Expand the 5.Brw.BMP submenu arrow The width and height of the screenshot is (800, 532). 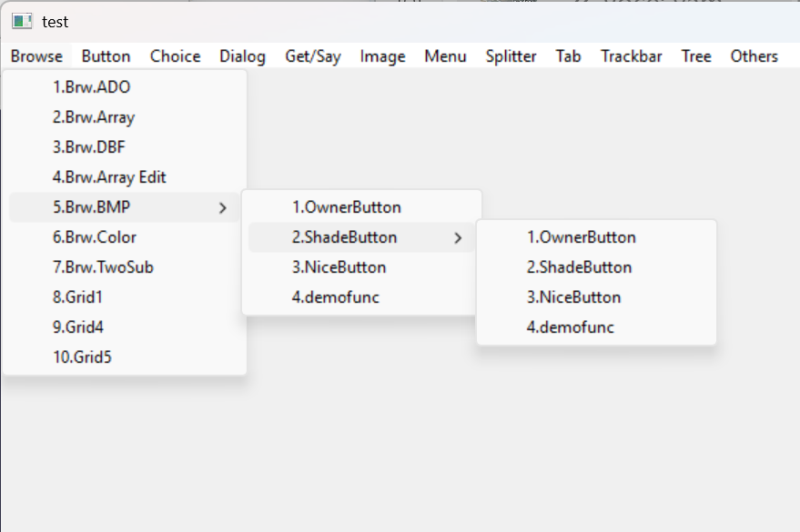tap(222, 208)
